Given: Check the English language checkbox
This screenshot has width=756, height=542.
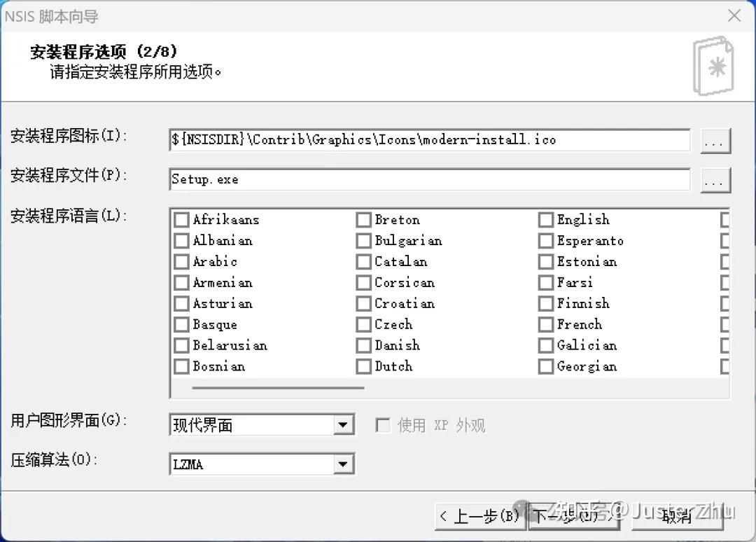Looking at the screenshot, I should coord(546,219).
